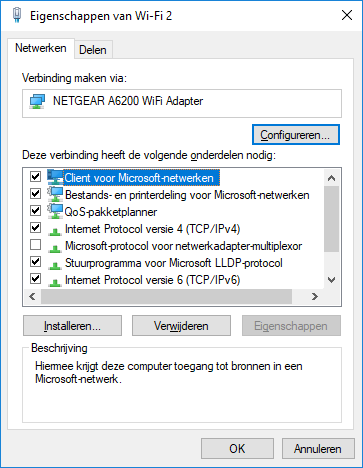The image size is (363, 468).
Task: Click the netwerkadapter-multiplexor protocol icon
Action: (55, 248)
